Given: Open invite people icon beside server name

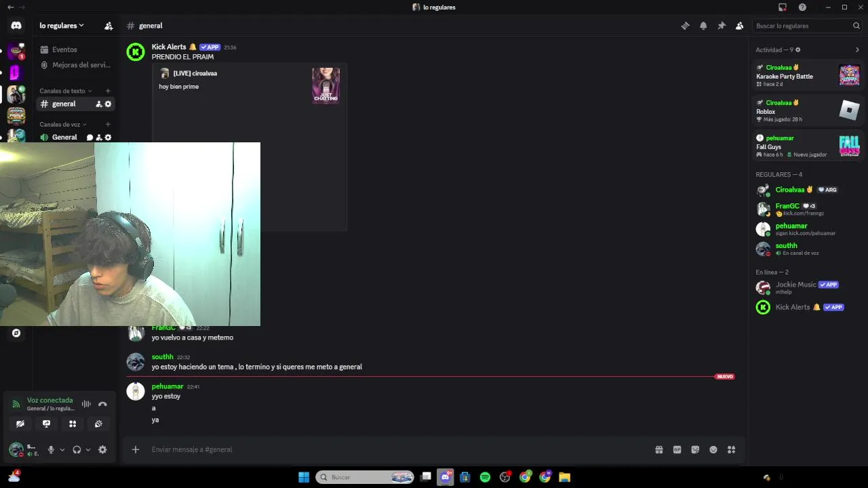Looking at the screenshot, I should click(108, 26).
